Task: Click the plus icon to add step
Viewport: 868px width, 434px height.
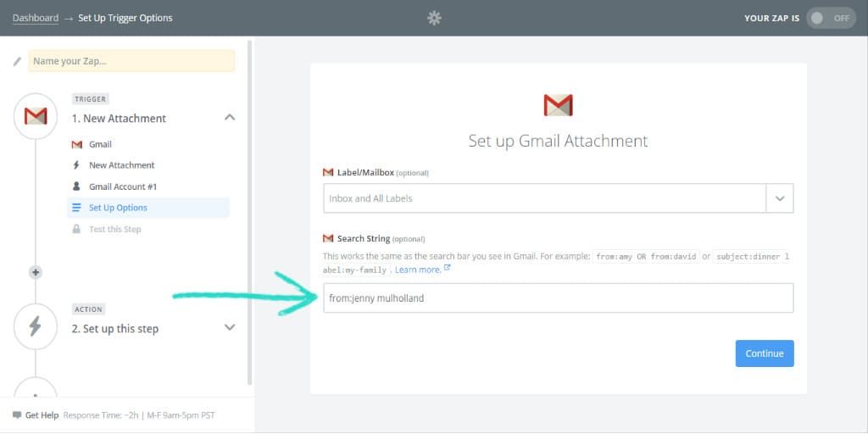Action: point(36,272)
